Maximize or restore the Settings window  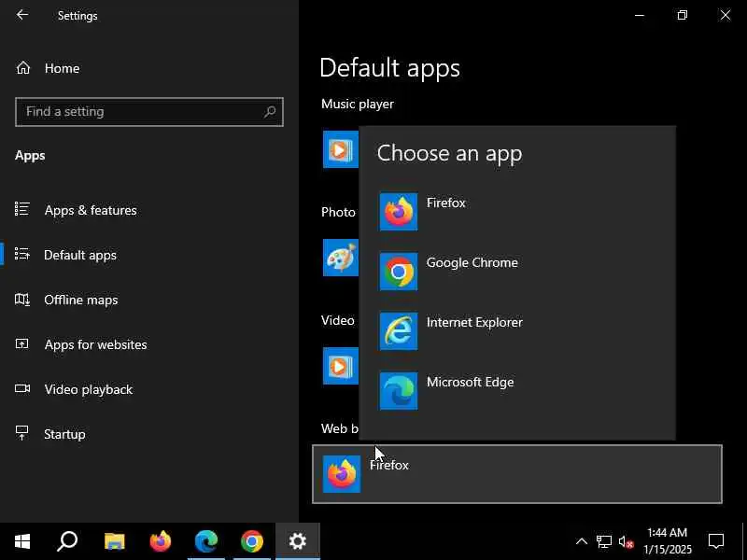point(683,15)
